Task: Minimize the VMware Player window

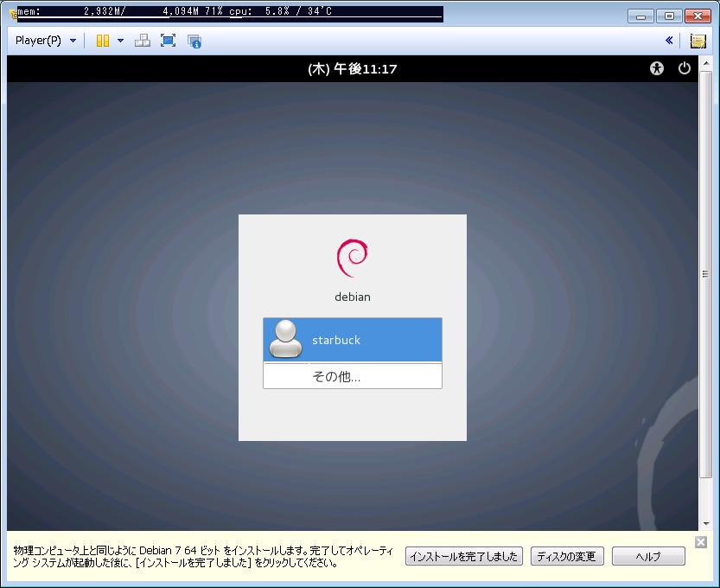Action: click(640, 16)
